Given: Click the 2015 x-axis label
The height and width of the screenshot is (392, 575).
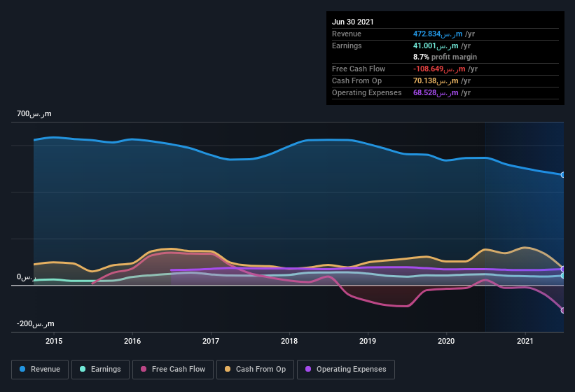Looking at the screenshot, I should click(x=54, y=341).
